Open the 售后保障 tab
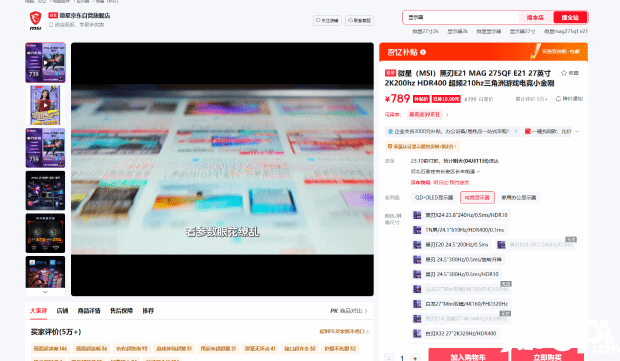Viewport: 620px width, 361px height. click(x=121, y=311)
